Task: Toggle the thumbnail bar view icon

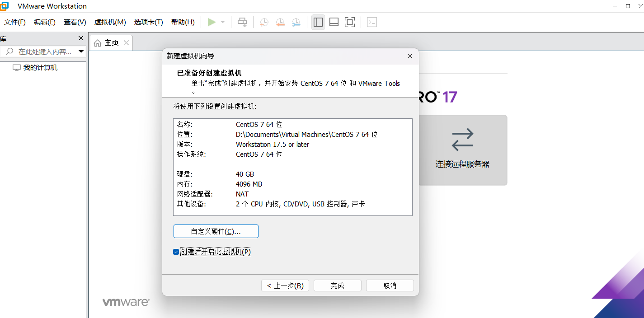Action: click(x=334, y=22)
